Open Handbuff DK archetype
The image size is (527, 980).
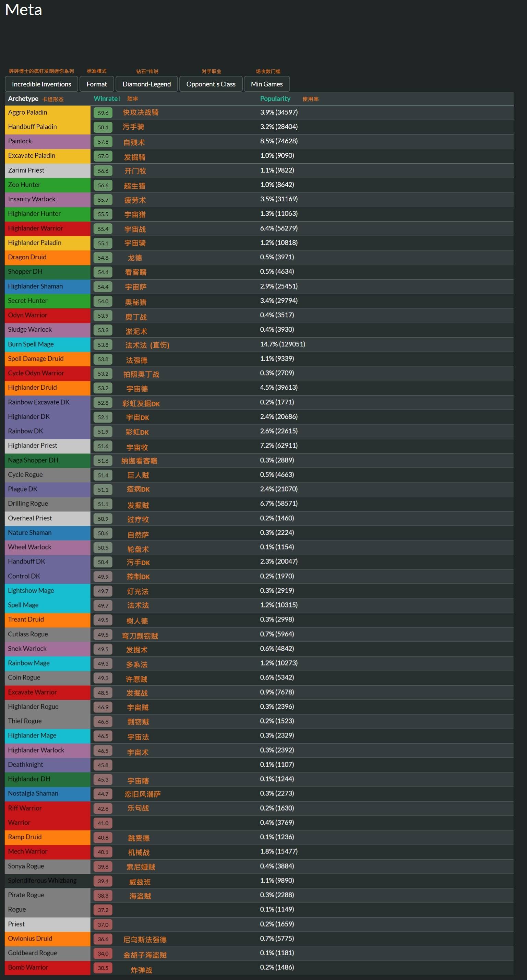[x=48, y=562]
